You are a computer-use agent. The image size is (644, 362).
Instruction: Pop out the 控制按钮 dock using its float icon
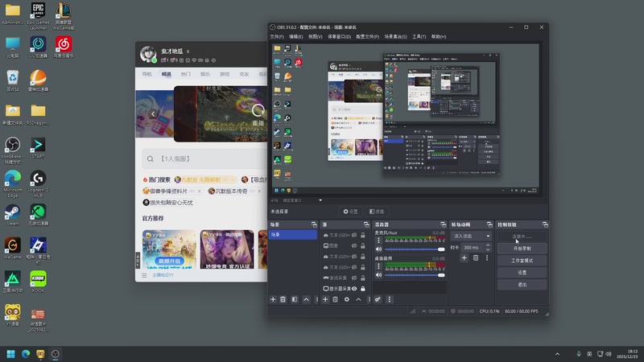click(545, 224)
